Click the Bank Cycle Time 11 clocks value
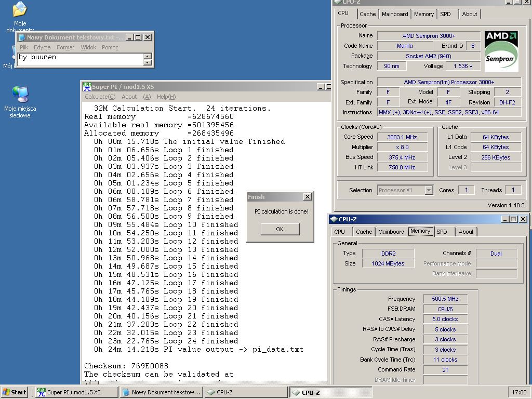 point(445,360)
